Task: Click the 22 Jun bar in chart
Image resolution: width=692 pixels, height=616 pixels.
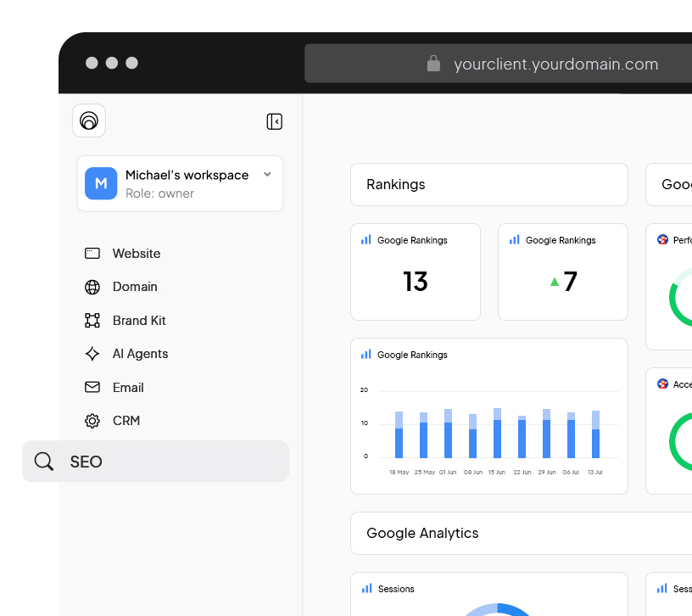Action: point(522,438)
